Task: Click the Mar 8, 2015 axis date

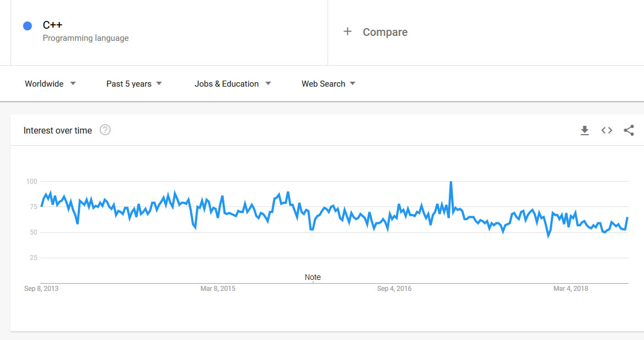Action: coord(218,289)
